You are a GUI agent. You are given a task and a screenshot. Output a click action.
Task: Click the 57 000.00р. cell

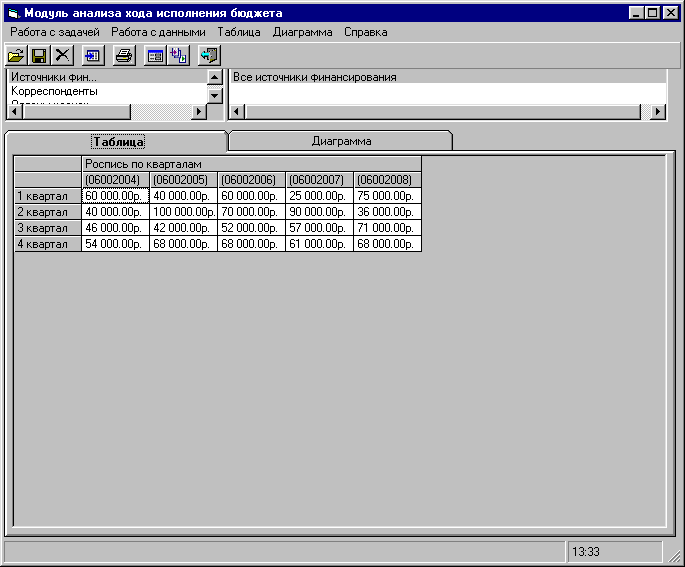click(319, 228)
